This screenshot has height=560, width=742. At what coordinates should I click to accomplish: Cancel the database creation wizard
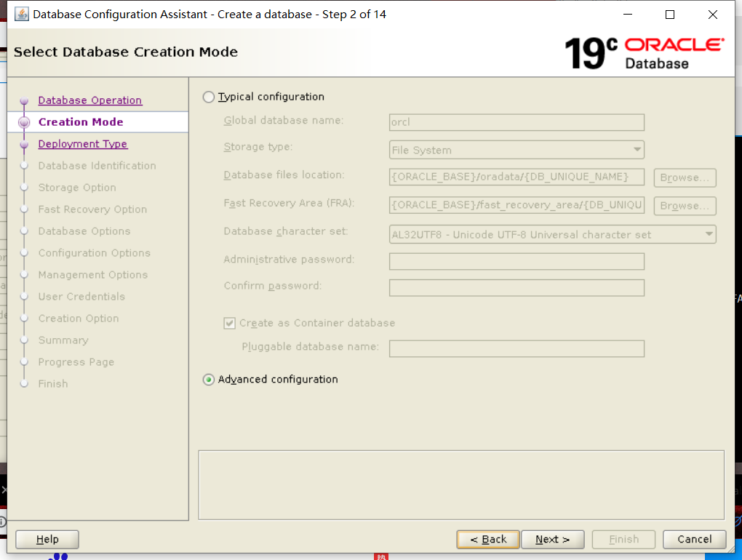[694, 539]
